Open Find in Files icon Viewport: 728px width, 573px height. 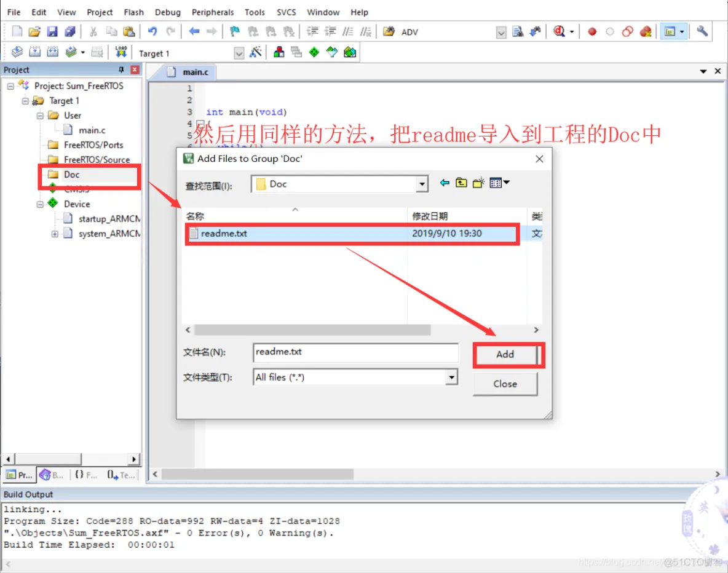(x=389, y=31)
